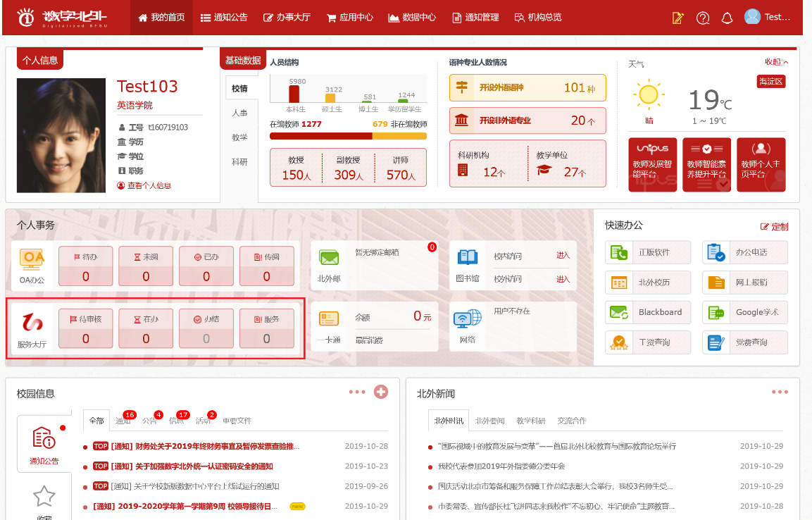Switch to 通知 tab with badge 16

(123, 421)
